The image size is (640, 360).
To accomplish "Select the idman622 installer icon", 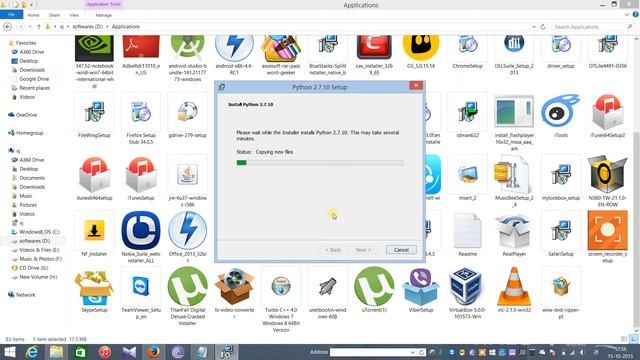I will pos(467,112).
